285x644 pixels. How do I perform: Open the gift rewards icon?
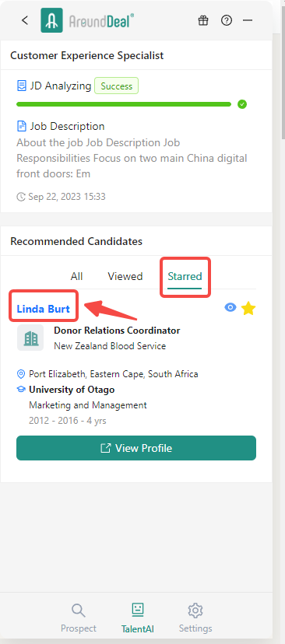coord(203,20)
